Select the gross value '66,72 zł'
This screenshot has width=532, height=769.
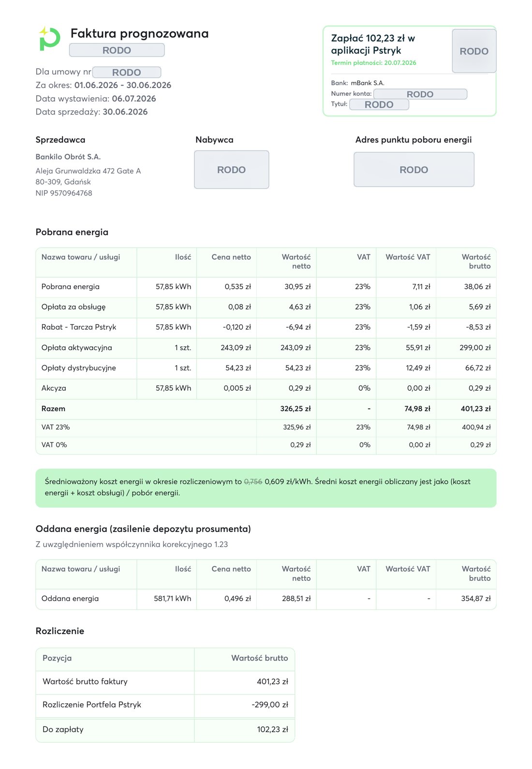[x=478, y=368]
